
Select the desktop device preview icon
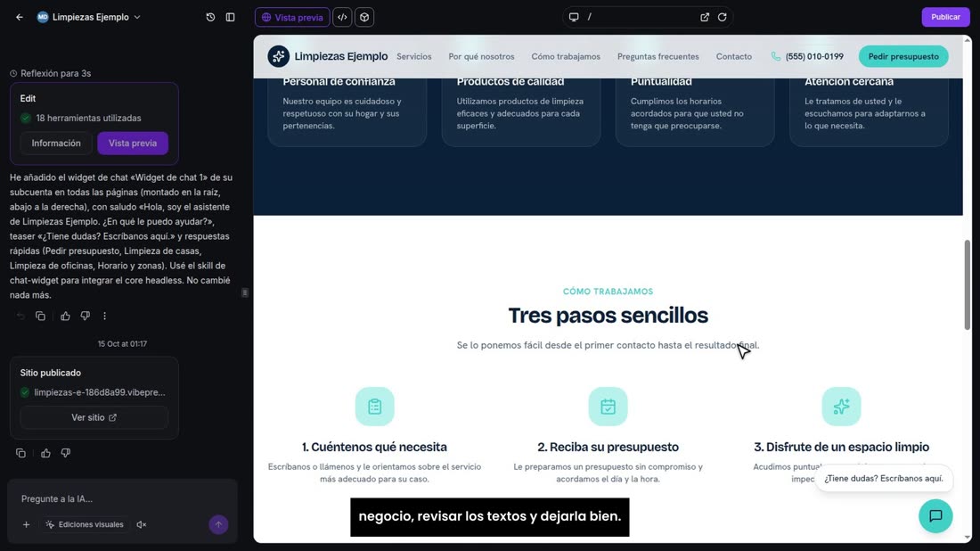click(x=574, y=17)
